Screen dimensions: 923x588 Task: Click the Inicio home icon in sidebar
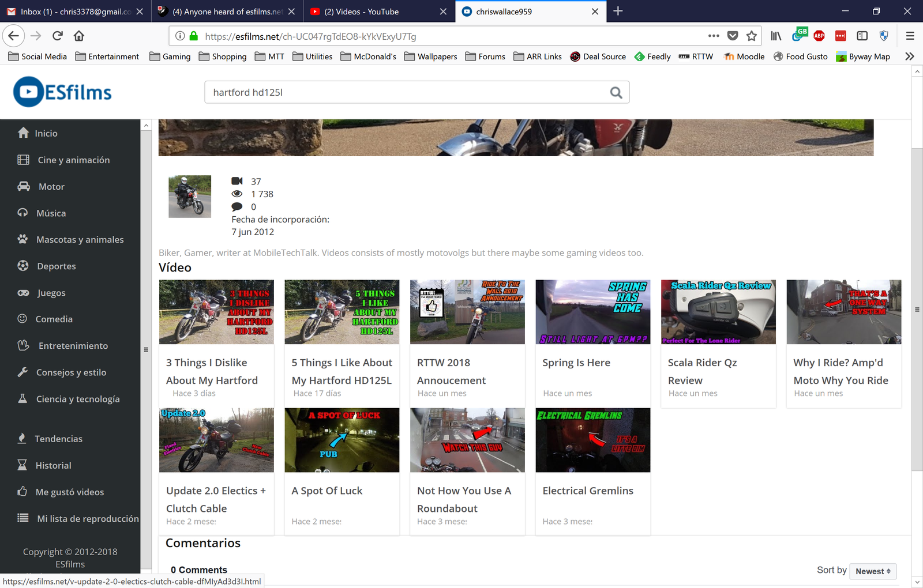(x=23, y=133)
